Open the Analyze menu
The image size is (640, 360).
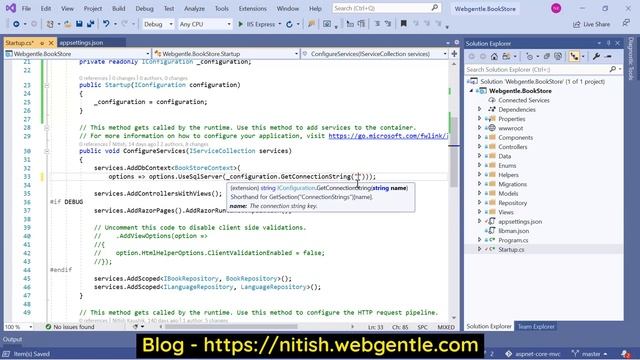pyautogui.click(x=194, y=8)
